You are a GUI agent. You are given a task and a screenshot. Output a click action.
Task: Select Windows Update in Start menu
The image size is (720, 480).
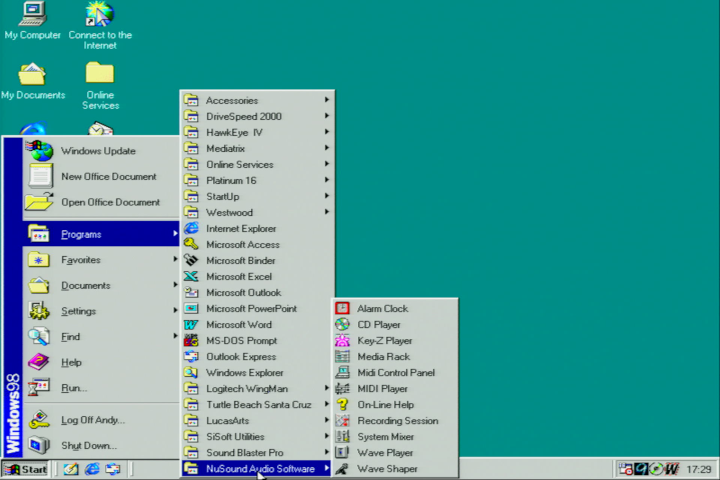point(98,151)
